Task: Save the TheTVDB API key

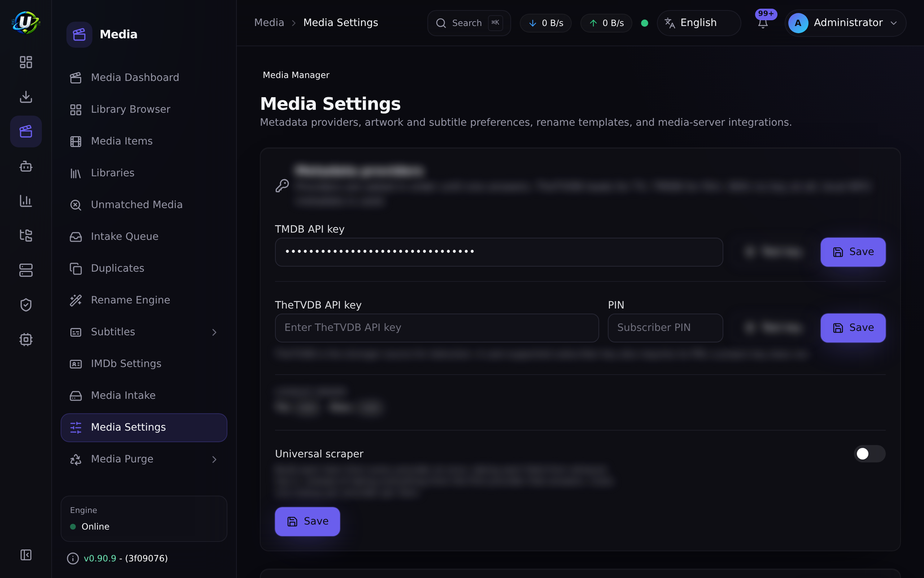Action: pos(853,328)
